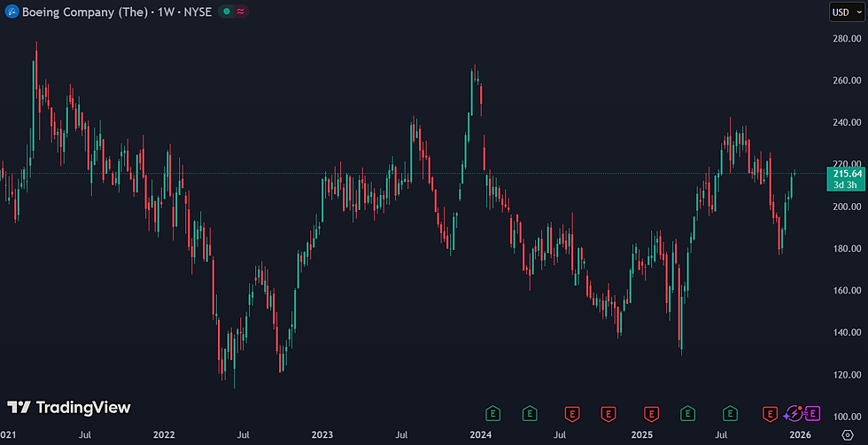868x445 pixels.
Task: Open the red January 2025 earnings marker
Action: coord(651,413)
